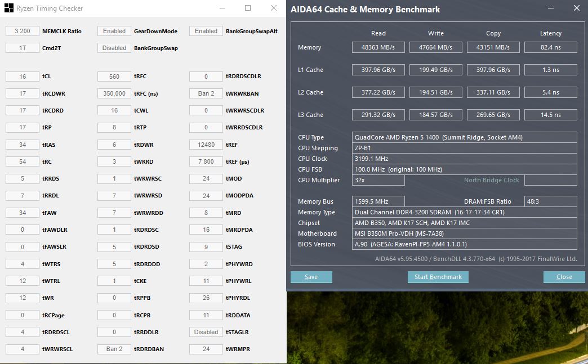Click Memory Read result 48363 MB/s

378,47
